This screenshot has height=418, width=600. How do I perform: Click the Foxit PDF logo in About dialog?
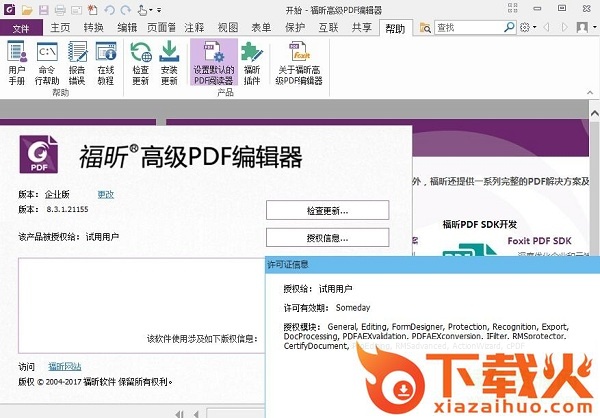39,154
